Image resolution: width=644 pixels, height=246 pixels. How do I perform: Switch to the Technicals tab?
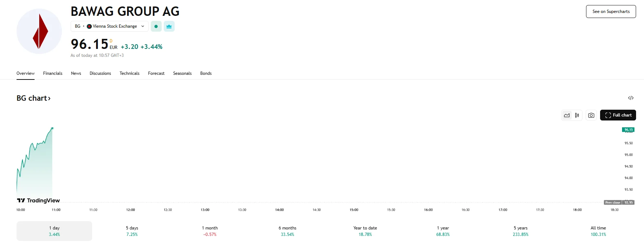pos(129,73)
